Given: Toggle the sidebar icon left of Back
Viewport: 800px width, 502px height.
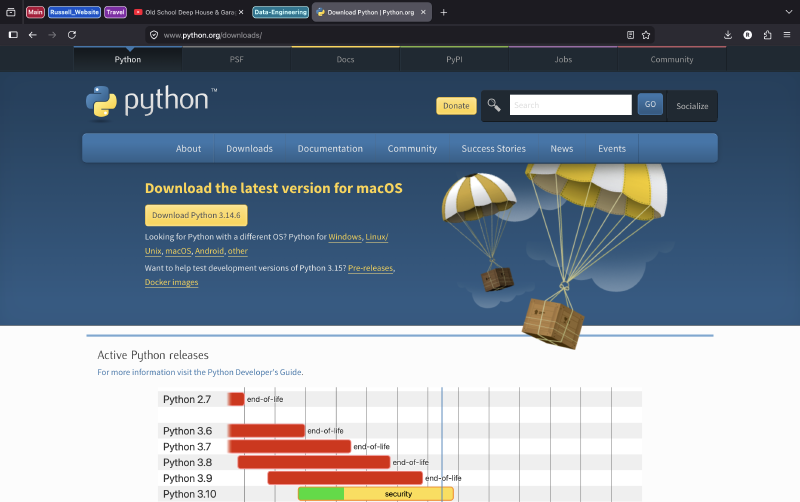Looking at the screenshot, I should (13, 35).
